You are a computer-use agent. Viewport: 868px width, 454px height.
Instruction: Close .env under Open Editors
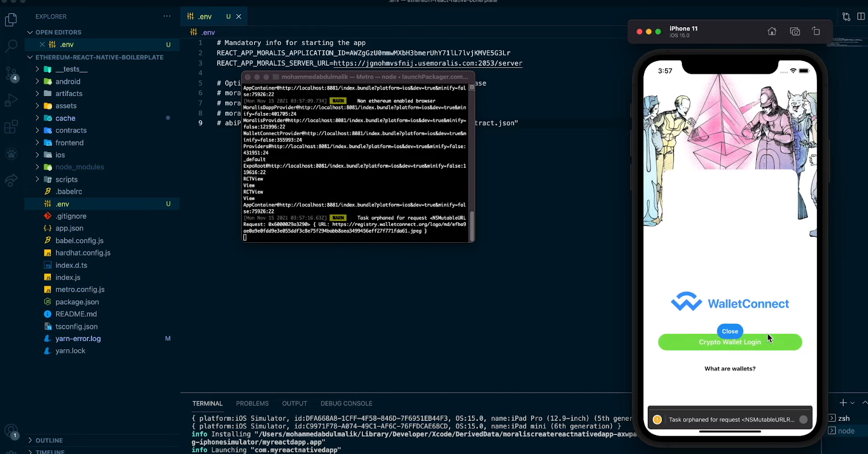[x=42, y=45]
